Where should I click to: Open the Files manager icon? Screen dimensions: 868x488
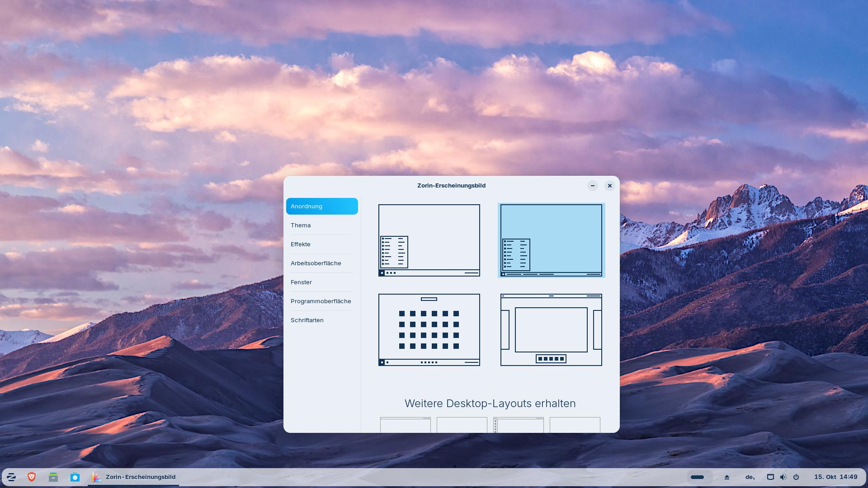click(x=53, y=477)
